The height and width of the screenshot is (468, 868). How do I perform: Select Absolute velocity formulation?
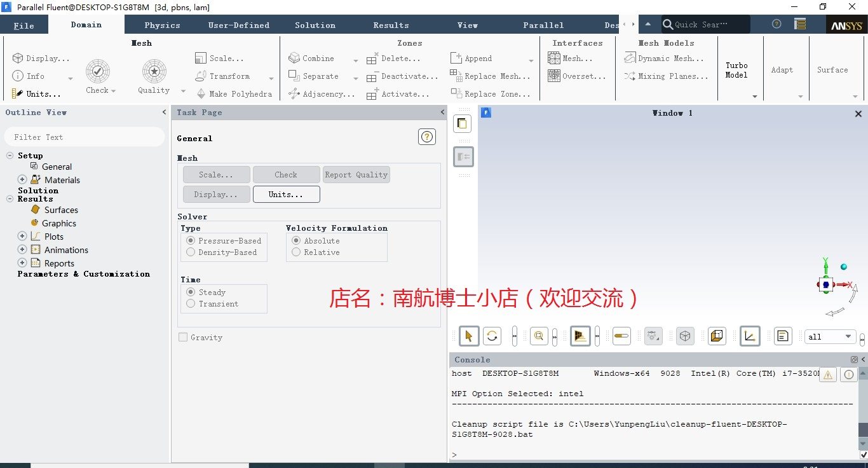pyautogui.click(x=296, y=241)
